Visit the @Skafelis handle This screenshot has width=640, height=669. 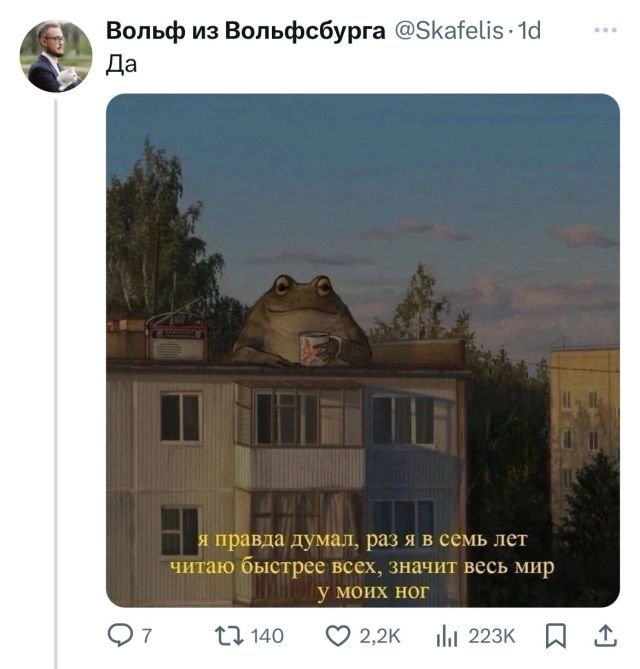[x=449, y=31]
